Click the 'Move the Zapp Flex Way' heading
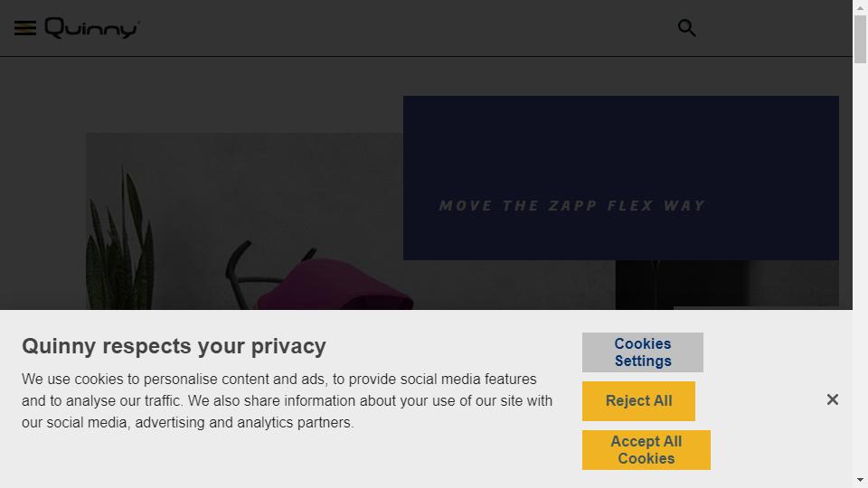This screenshot has height=488, width=868. pos(571,206)
